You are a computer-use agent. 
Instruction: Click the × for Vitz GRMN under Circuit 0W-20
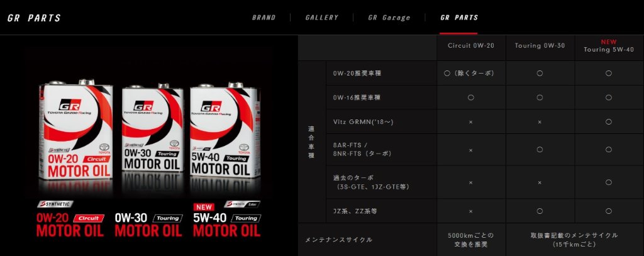(x=470, y=123)
